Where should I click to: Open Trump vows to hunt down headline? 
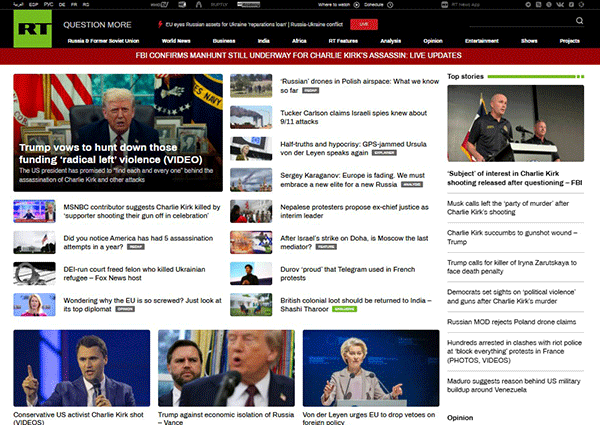click(x=111, y=153)
